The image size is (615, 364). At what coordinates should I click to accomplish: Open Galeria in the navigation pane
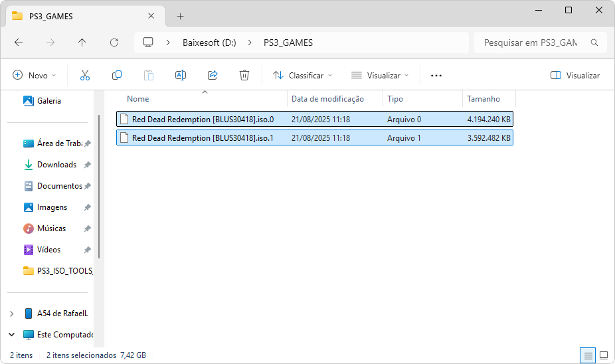pos(43,101)
